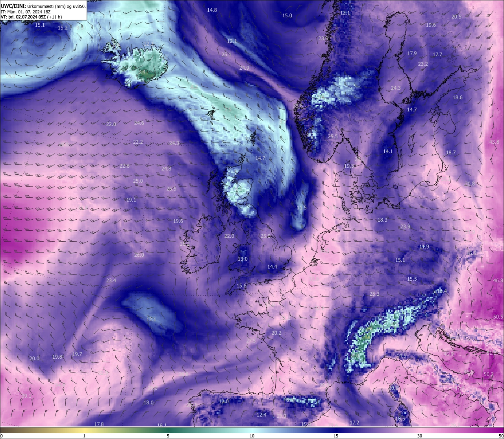Click the 23.2 value label
504x439 pixels.
[x=423, y=64]
